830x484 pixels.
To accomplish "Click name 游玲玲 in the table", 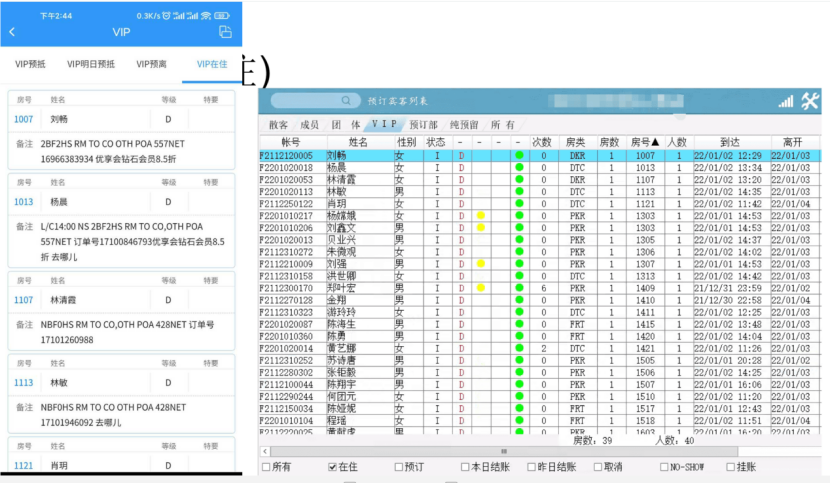I will point(341,312).
